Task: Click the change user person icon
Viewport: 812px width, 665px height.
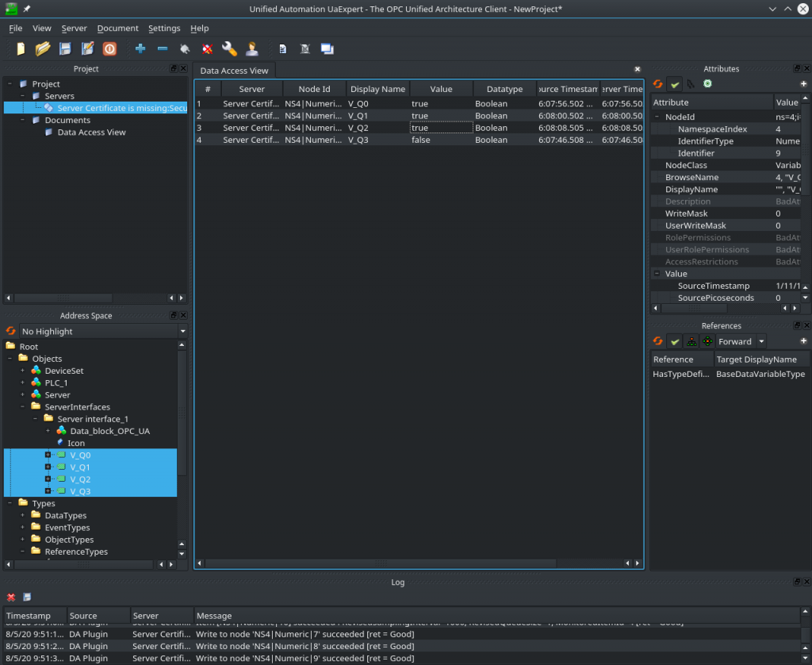Action: (x=251, y=48)
